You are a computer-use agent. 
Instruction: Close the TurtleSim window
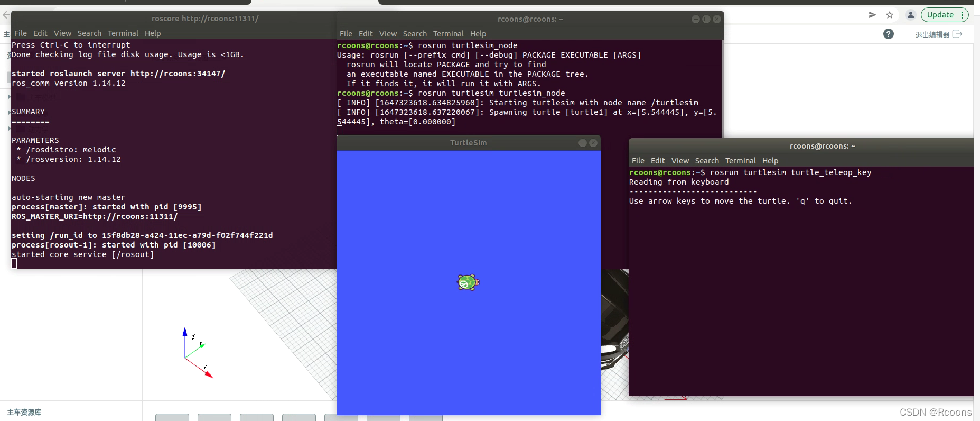coord(593,143)
